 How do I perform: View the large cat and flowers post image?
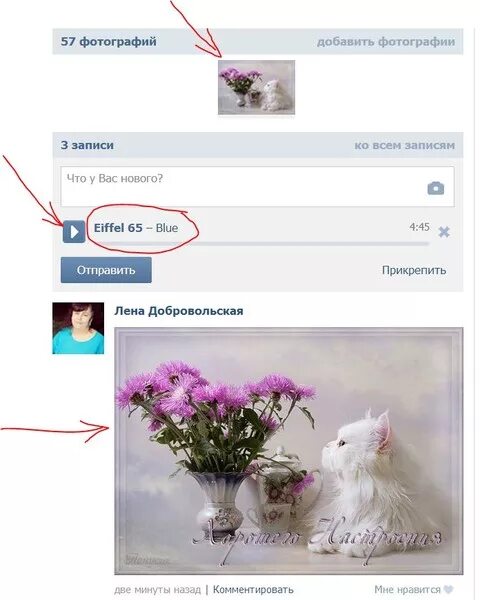pos(289,451)
